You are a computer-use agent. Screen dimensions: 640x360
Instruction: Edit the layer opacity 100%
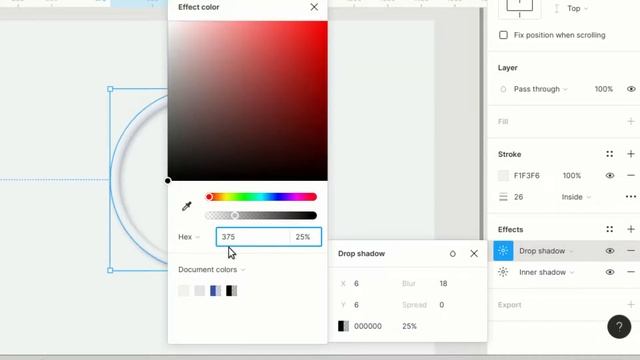604,89
